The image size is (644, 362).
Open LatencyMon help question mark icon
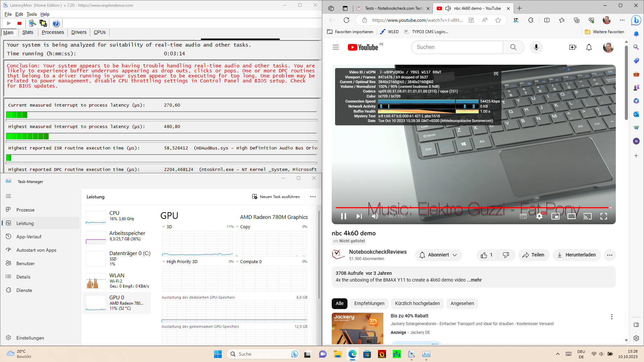coord(56,23)
